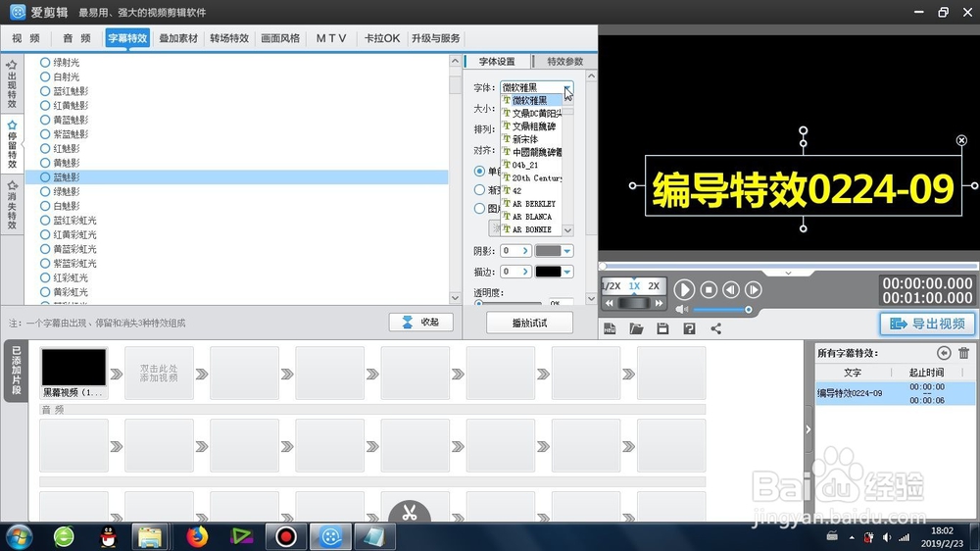980x551 pixels.
Task: Click the 描边 stroke value stepper arrow
Action: coord(525,272)
